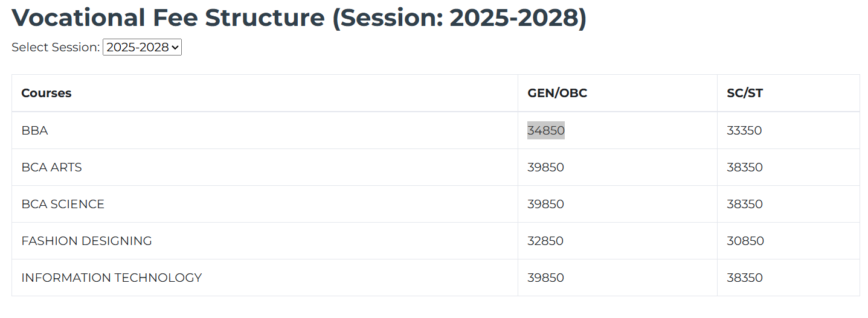Click the BCA ARTS GEN/OBC fee value
Image resolution: width=868 pixels, height=318 pixels.
(545, 167)
